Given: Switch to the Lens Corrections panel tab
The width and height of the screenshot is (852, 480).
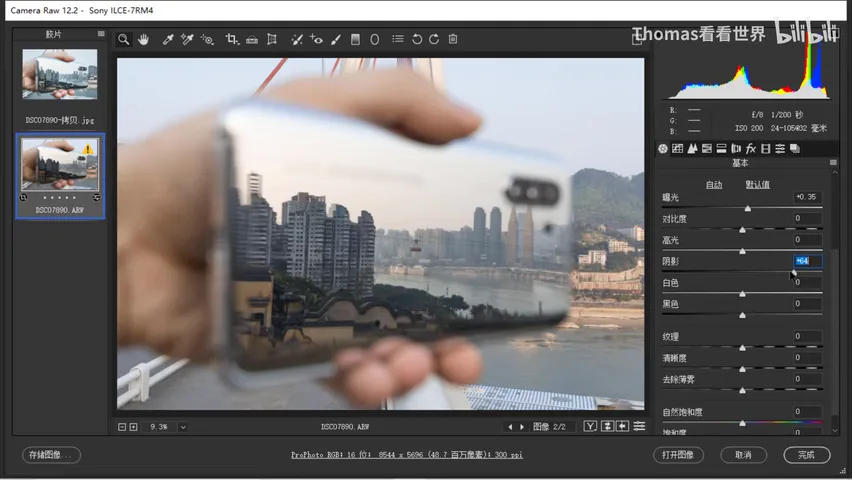Looking at the screenshot, I should (736, 148).
